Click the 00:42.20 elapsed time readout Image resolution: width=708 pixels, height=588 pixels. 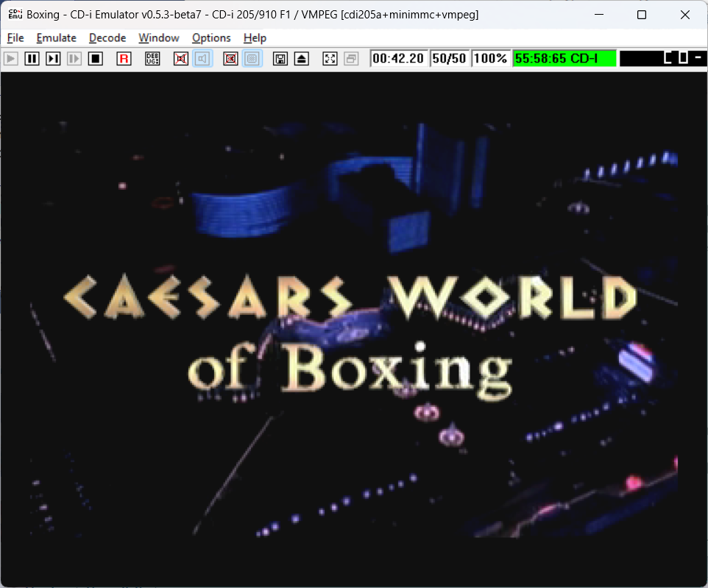pyautogui.click(x=398, y=59)
